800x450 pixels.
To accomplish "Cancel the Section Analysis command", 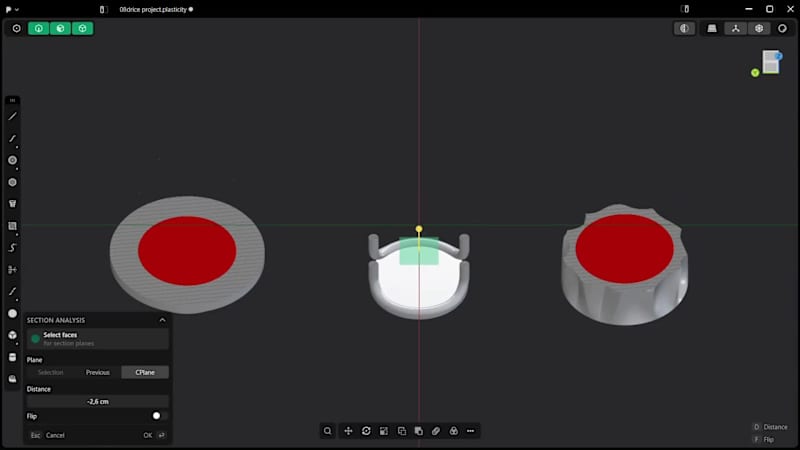I will point(47,435).
